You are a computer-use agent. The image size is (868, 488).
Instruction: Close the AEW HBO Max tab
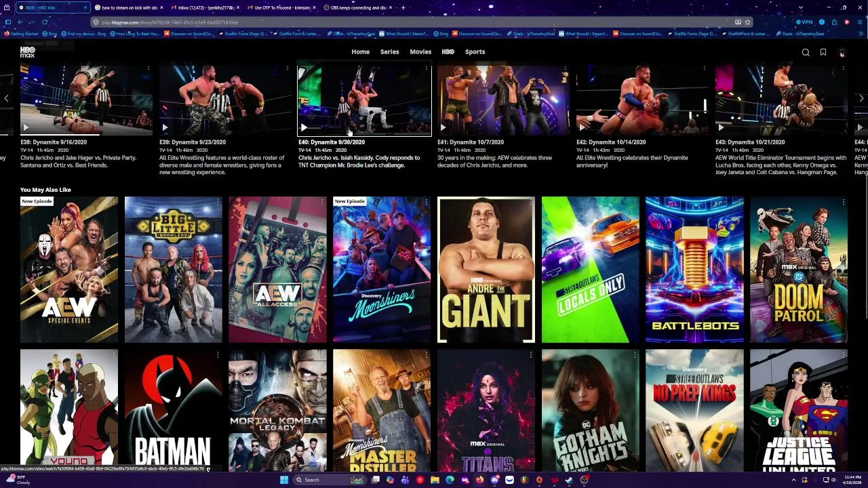pyautogui.click(x=85, y=7)
